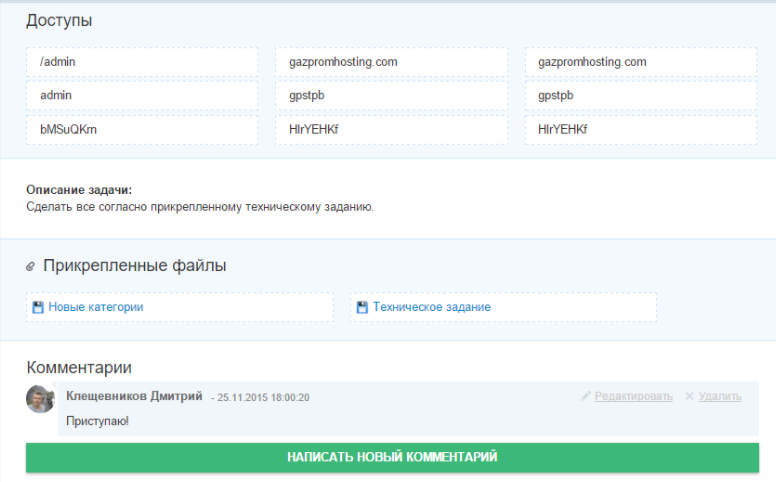Image resolution: width=776 pixels, height=482 pixels.
Task: Select the bMSuQKm password field
Action: (x=142, y=130)
